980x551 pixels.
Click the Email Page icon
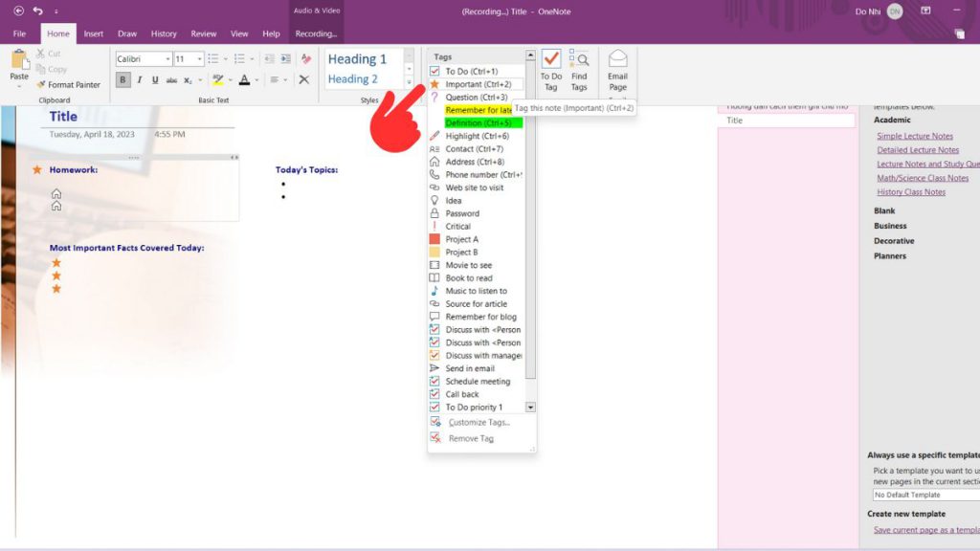pos(618,69)
